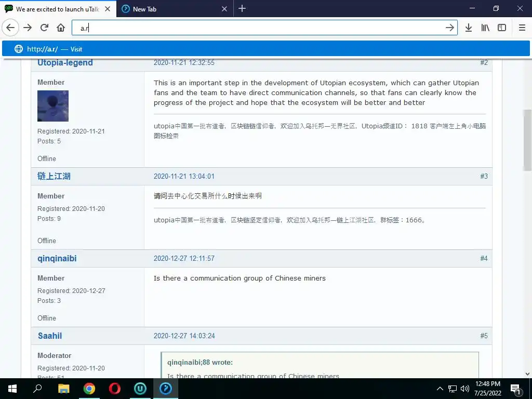Open File Explorer from taskbar
The height and width of the screenshot is (399, 532).
tap(63, 389)
